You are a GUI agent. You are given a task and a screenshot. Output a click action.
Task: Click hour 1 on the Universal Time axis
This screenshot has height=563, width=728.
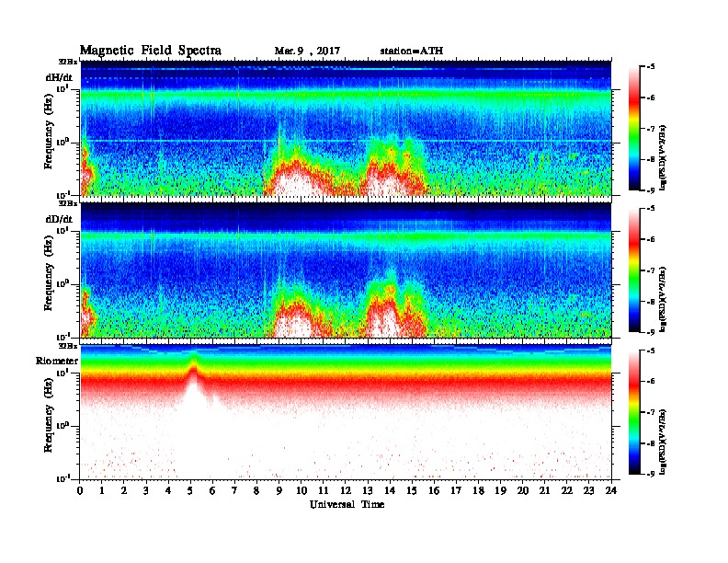[x=102, y=491]
